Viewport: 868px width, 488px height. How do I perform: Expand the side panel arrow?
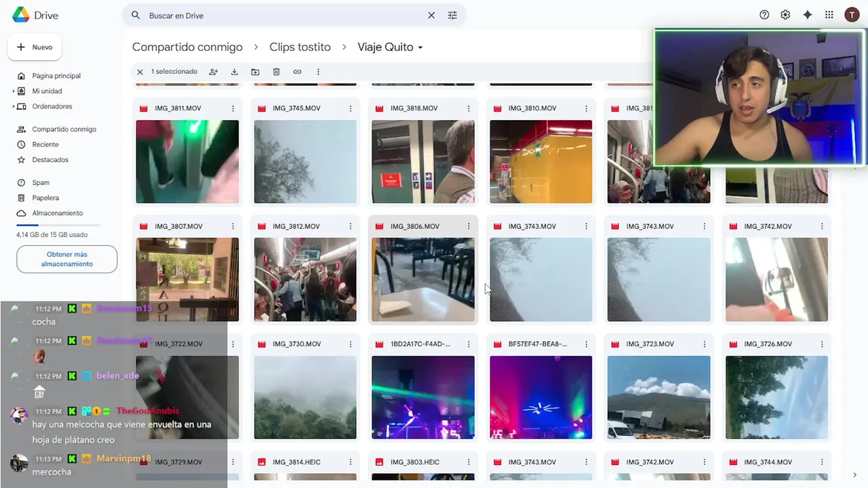coord(854,475)
